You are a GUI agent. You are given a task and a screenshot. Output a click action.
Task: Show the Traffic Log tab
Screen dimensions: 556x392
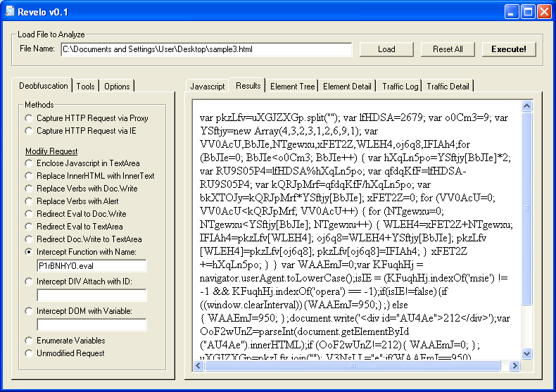tap(400, 87)
